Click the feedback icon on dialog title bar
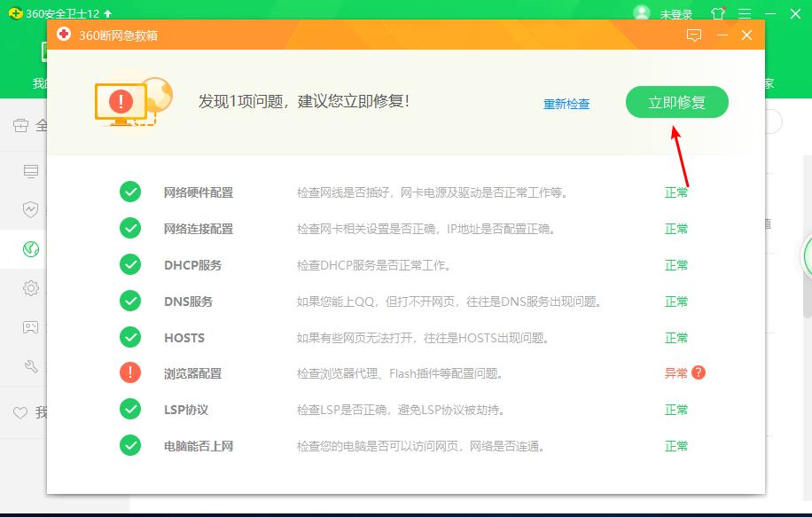Image resolution: width=812 pixels, height=517 pixels. point(695,35)
